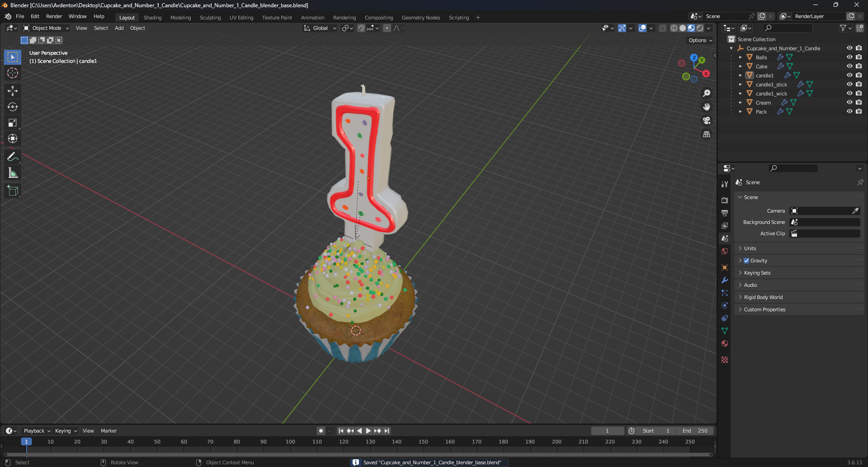Screen dimensions: 868x467
Task: Open the Add menu in viewport header
Action: (x=119, y=28)
